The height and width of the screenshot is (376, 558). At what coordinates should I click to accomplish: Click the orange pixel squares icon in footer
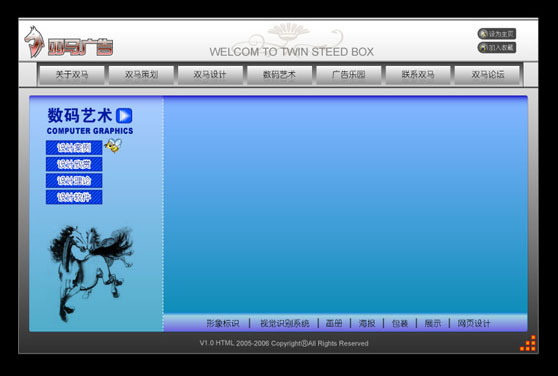click(528, 343)
